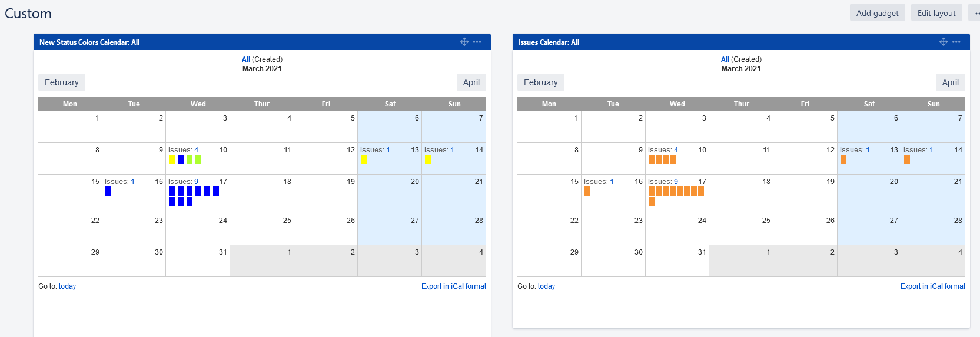Screen dimensions: 980x337
Task: Click "All" filter link in Issues Calendar gadget
Action: 725,59
